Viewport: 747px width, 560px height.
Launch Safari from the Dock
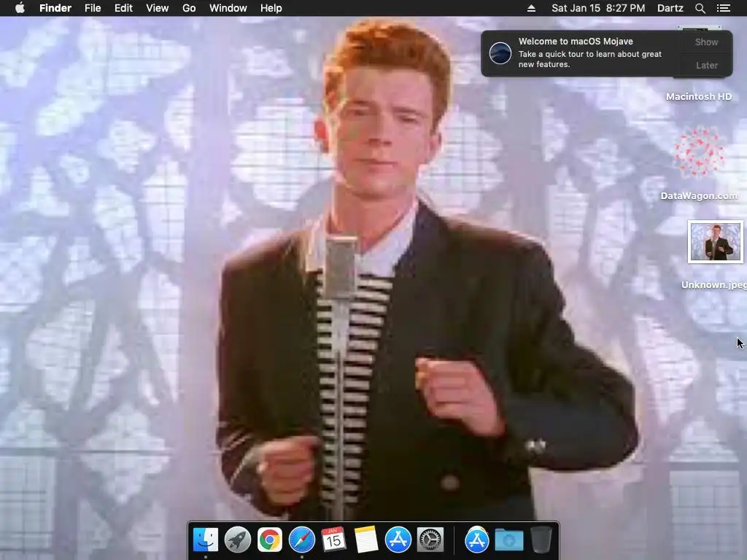coord(301,540)
